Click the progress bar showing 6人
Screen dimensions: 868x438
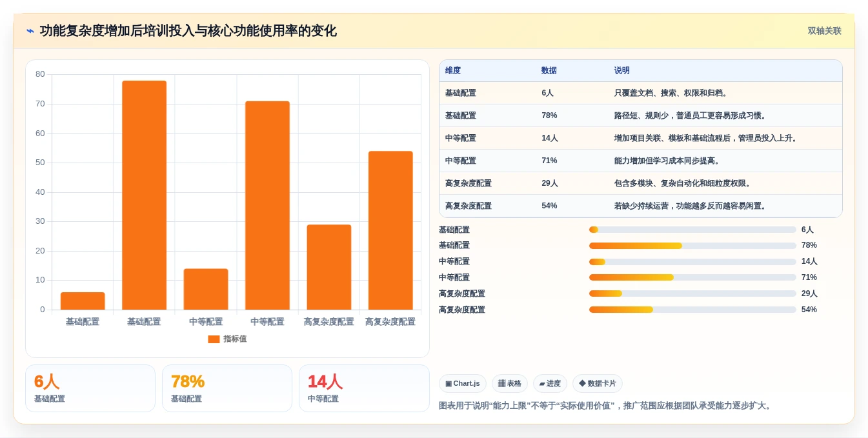click(x=692, y=230)
